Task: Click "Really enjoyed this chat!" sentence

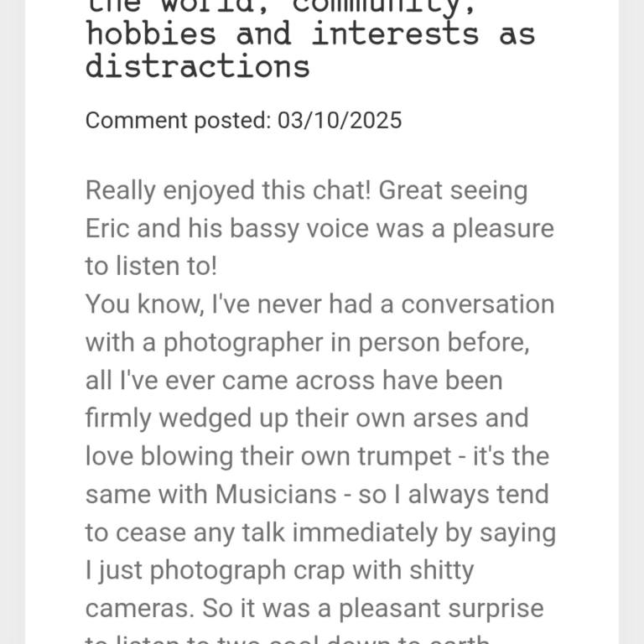Action: (229, 190)
